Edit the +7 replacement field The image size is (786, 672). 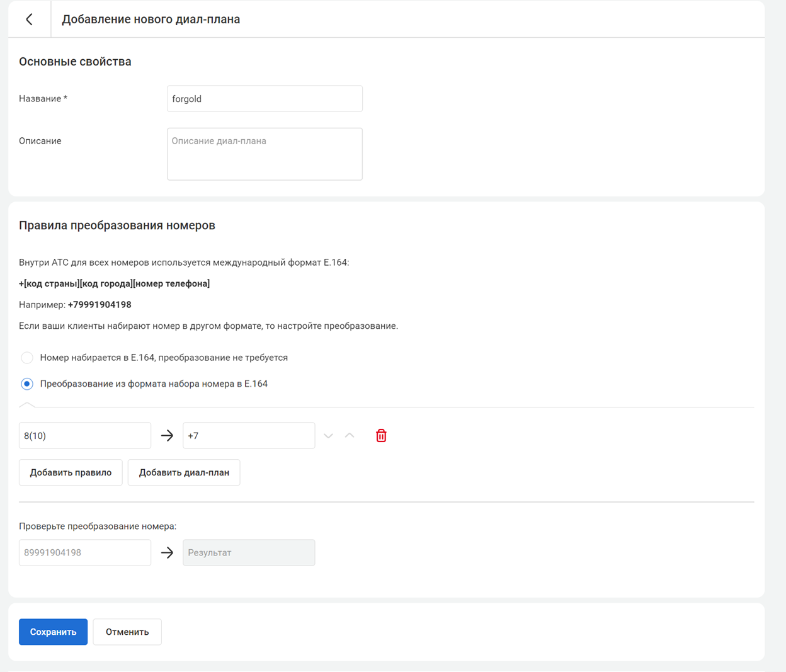[x=249, y=436]
